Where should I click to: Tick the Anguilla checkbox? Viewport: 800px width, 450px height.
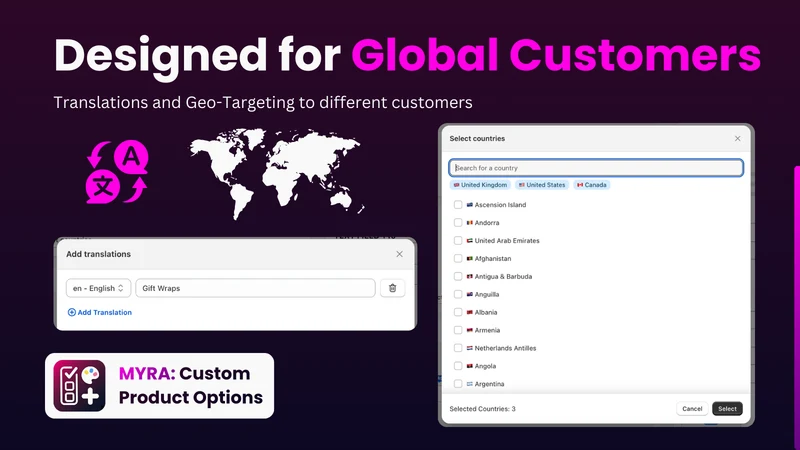[458, 294]
